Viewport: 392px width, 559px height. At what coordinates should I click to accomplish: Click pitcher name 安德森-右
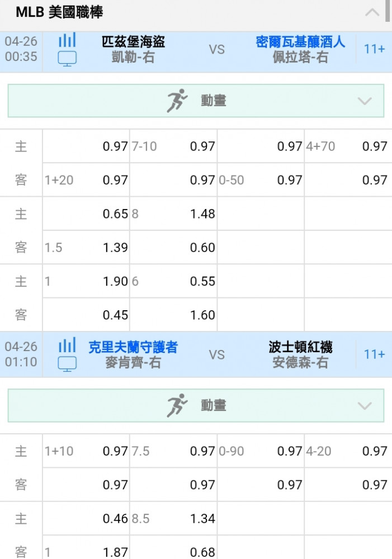[x=300, y=363]
